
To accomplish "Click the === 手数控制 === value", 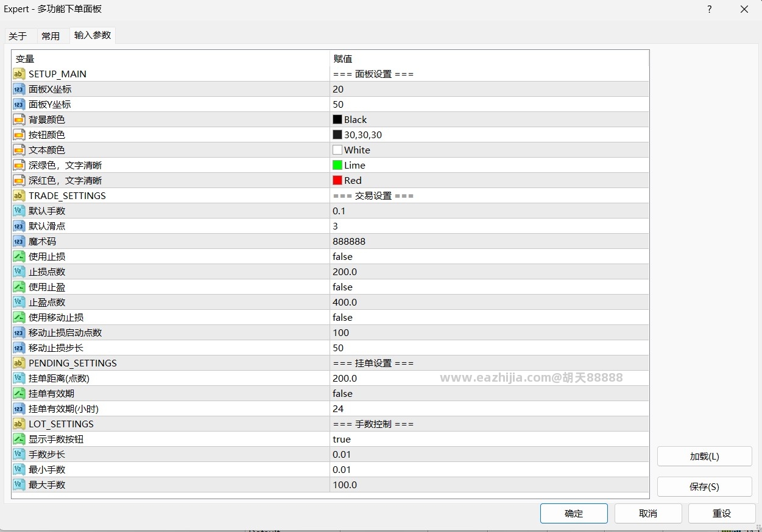I will pyautogui.click(x=373, y=424).
